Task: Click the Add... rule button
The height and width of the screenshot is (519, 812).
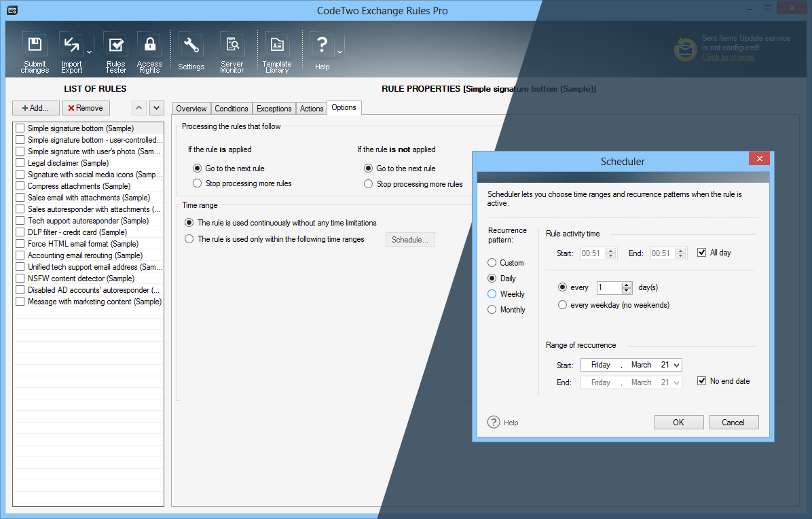Action: (x=36, y=108)
